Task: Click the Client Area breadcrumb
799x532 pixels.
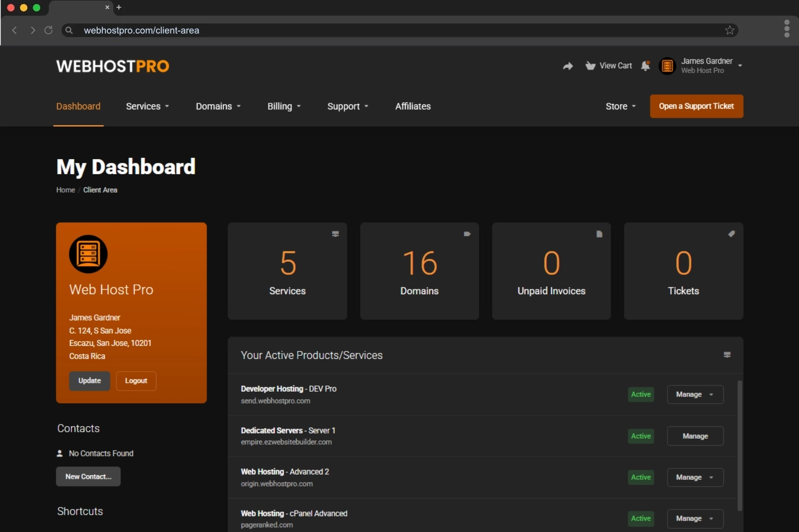Action: [x=100, y=190]
